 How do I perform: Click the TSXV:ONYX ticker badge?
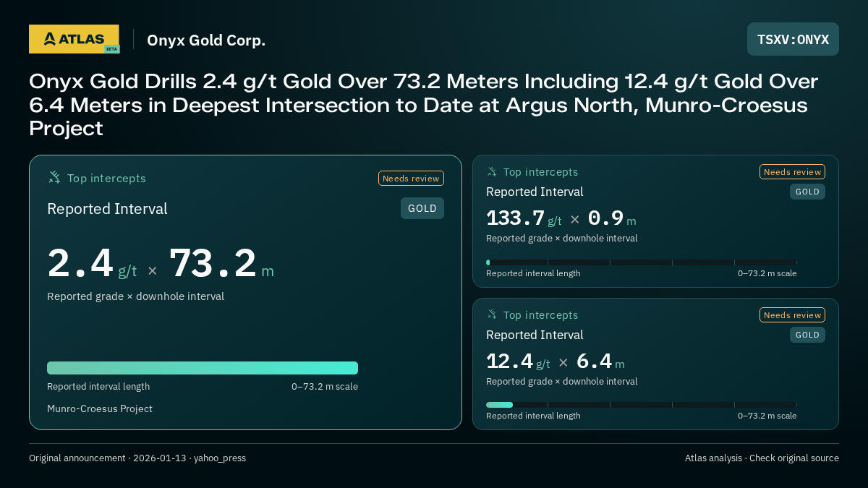(793, 39)
